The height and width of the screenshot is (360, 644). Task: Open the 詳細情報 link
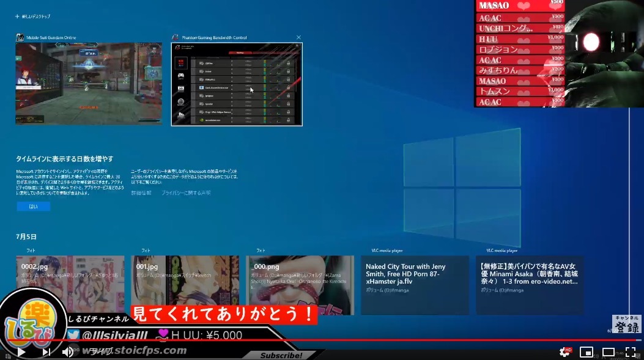[141, 193]
